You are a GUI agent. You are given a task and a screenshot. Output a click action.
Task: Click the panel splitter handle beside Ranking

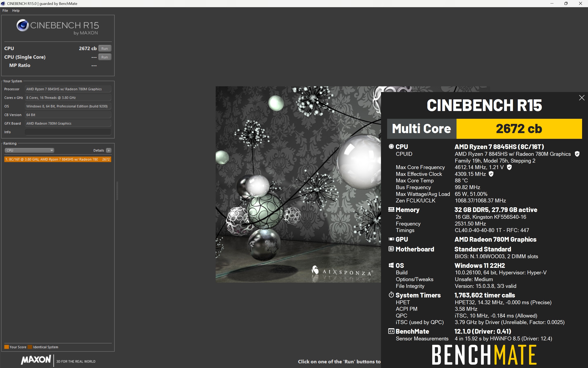click(x=117, y=191)
